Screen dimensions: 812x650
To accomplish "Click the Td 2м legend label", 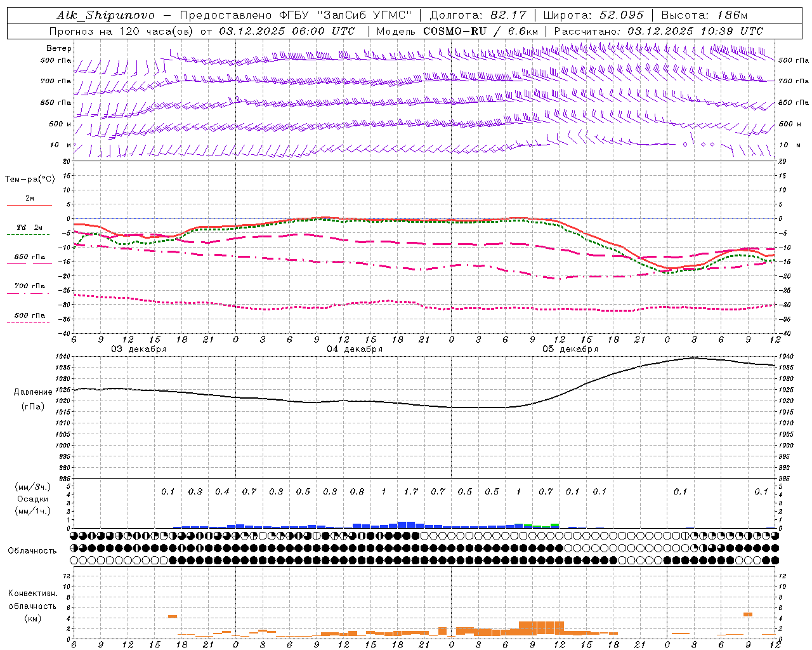I will (30, 227).
